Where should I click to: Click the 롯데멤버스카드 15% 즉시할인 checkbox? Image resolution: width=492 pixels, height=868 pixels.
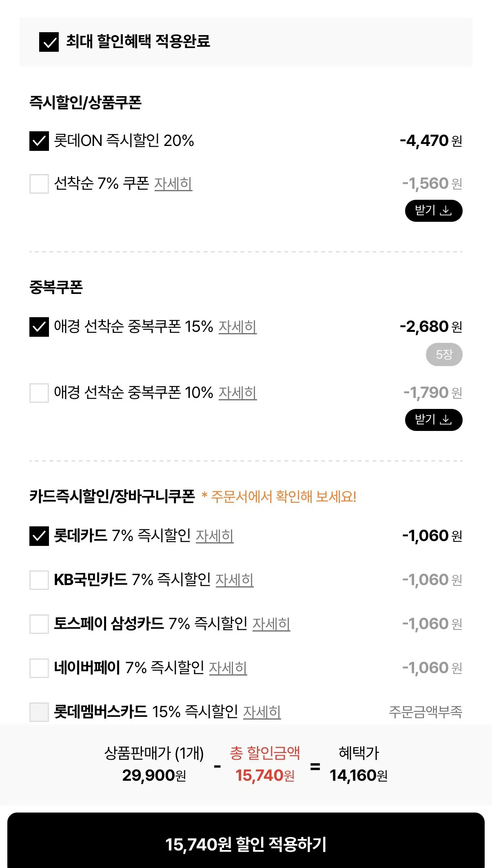(39, 712)
